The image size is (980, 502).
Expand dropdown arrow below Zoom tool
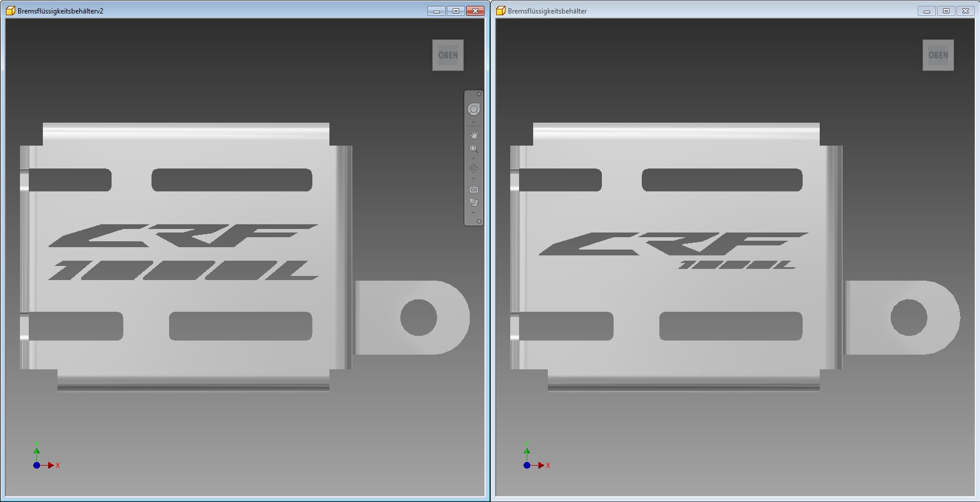(474, 158)
